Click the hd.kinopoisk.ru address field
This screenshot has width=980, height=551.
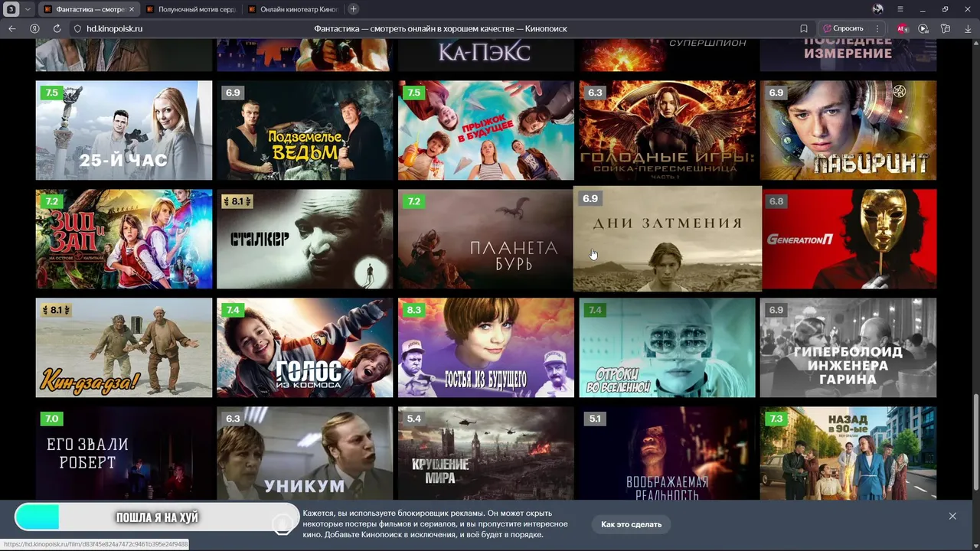(115, 28)
